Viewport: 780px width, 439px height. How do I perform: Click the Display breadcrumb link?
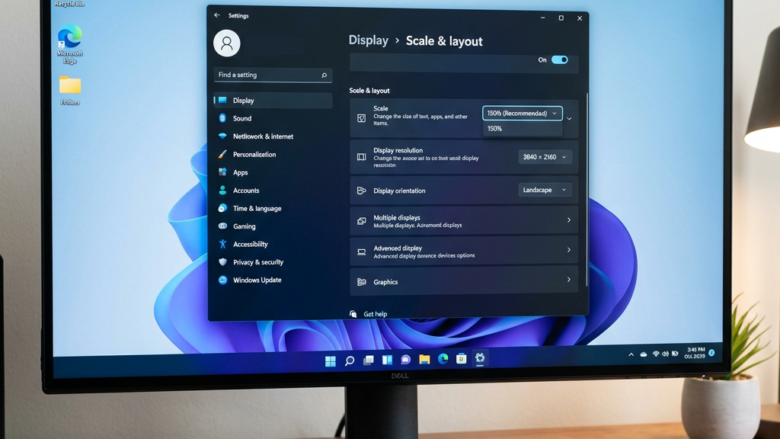pyautogui.click(x=368, y=40)
